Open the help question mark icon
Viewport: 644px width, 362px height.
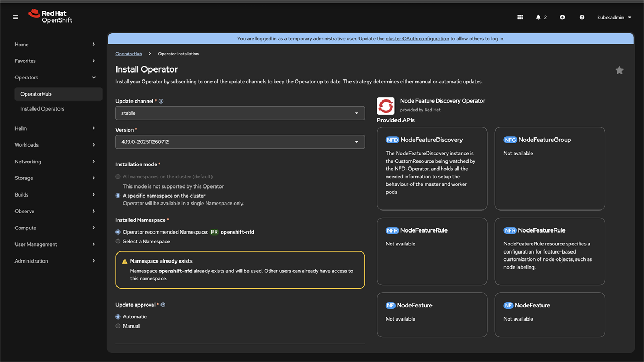click(x=582, y=17)
